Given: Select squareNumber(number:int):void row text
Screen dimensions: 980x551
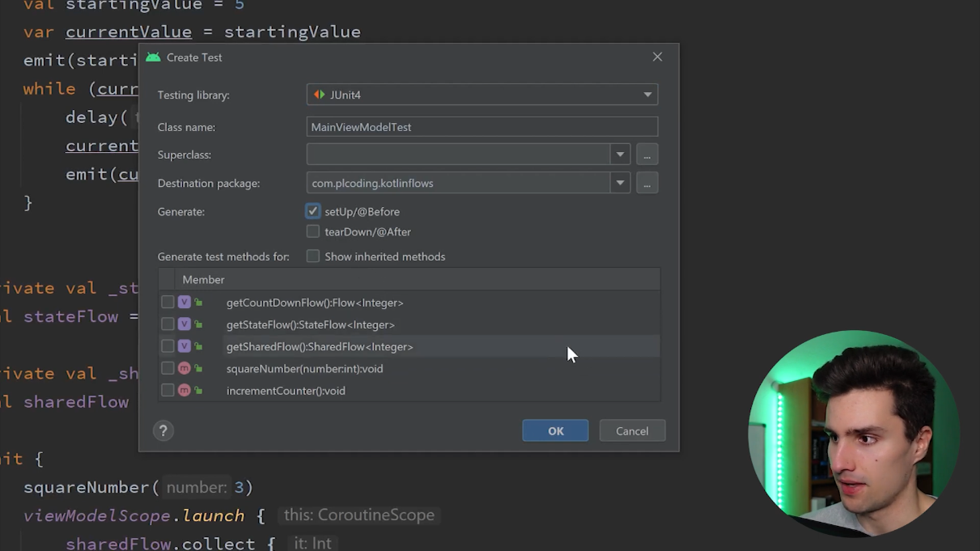Looking at the screenshot, I should click(x=305, y=368).
